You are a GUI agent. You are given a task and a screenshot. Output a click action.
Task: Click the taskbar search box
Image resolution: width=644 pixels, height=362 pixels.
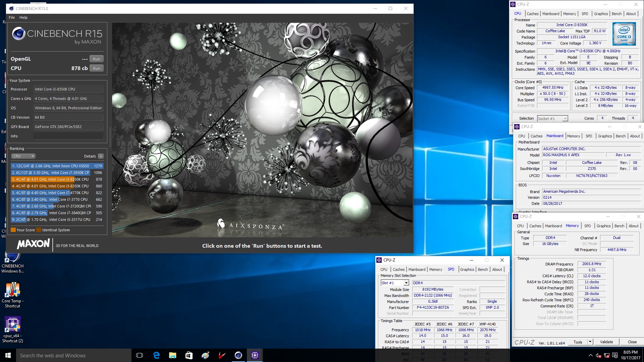(74, 355)
